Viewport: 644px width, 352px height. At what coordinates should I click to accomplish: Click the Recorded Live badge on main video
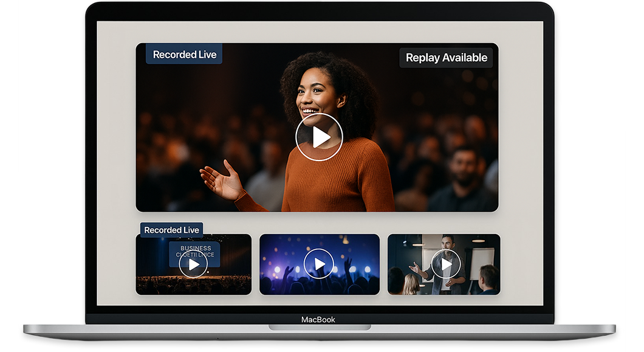click(x=184, y=55)
